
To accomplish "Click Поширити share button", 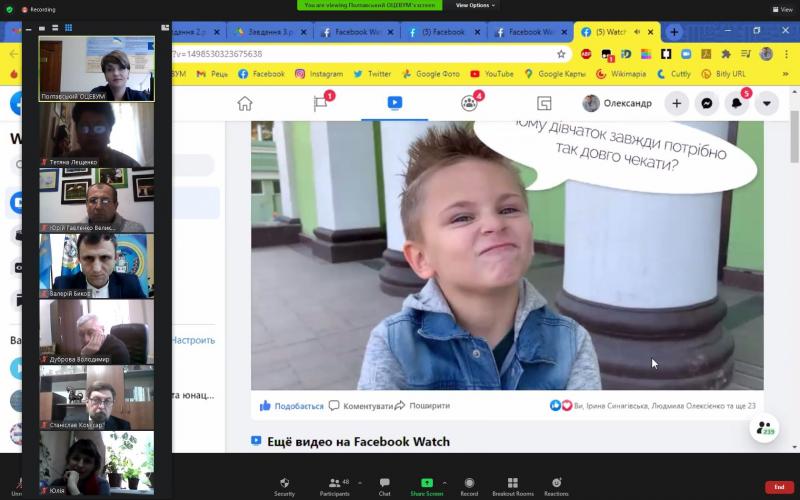I will (422, 406).
